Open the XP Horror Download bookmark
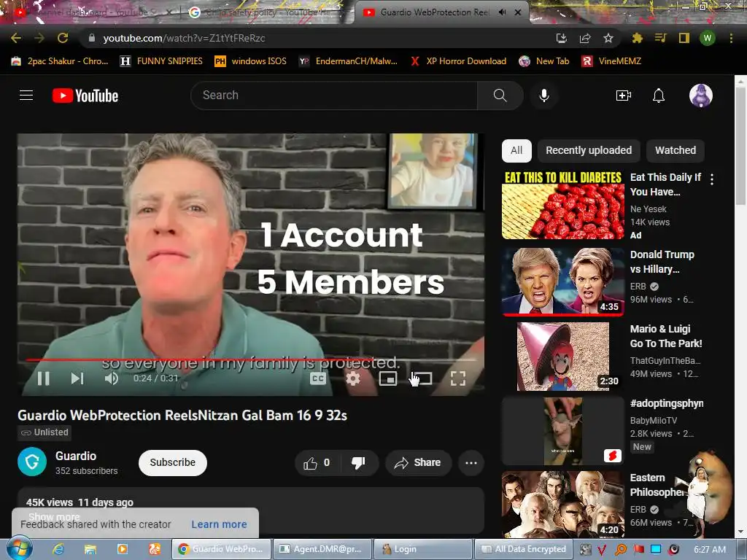This screenshot has height=560, width=747. (458, 61)
